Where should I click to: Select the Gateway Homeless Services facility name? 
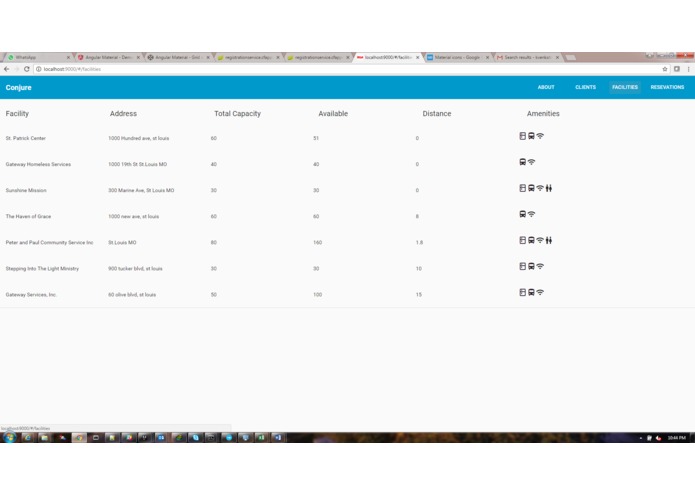(38, 164)
